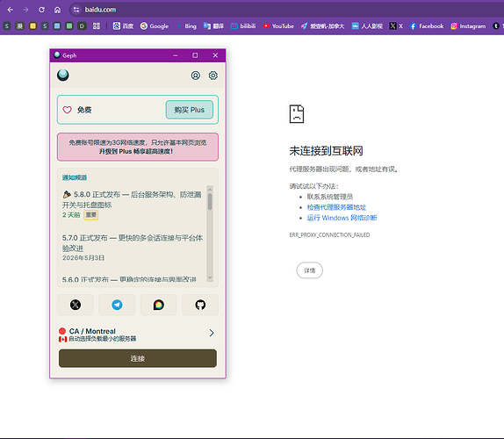Open the browser home page
The width and height of the screenshot is (504, 439).
57,10
